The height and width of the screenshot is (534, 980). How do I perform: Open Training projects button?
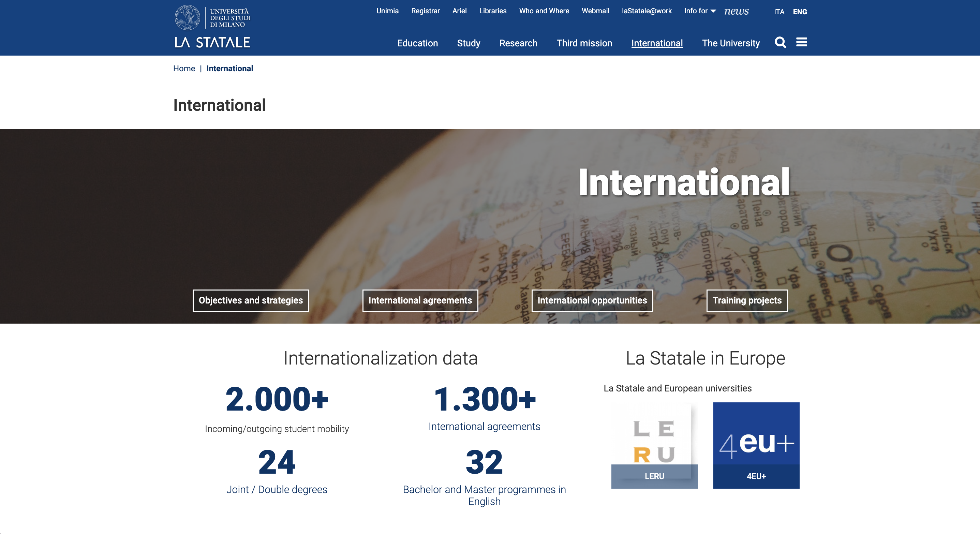tap(747, 300)
